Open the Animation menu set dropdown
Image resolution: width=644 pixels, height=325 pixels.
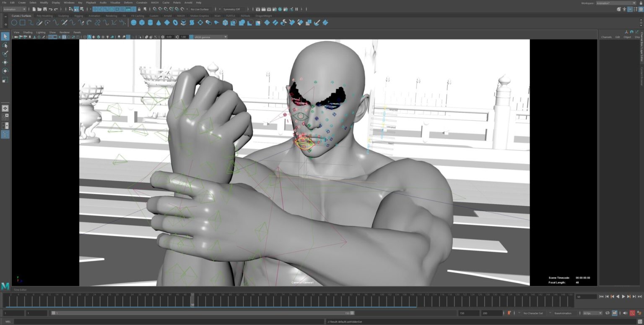click(14, 9)
